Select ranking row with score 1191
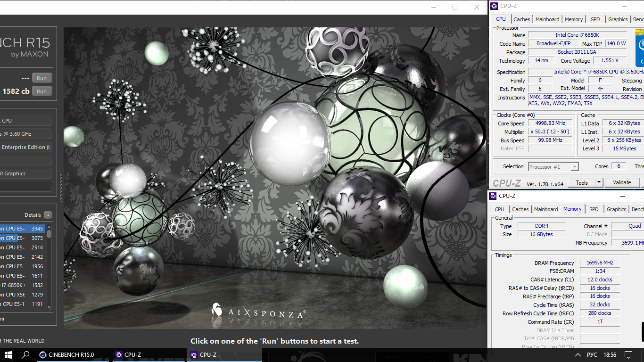The height and width of the screenshot is (362, 644). (23, 304)
